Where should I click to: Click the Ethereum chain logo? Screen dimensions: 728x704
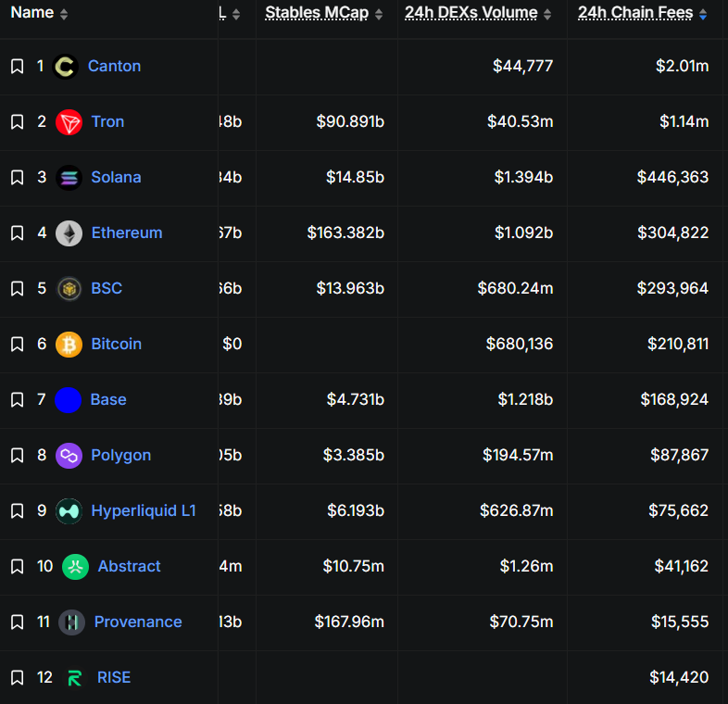click(x=69, y=233)
